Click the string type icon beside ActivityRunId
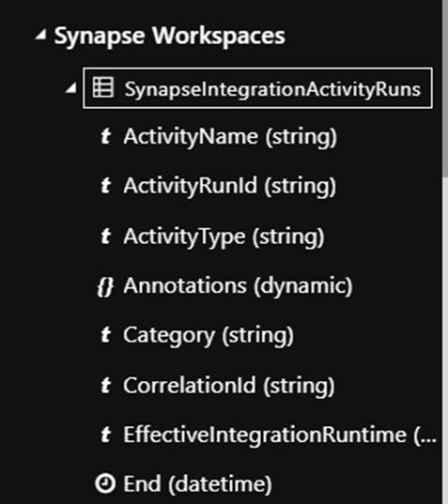The width and height of the screenshot is (448, 504). pyautogui.click(x=106, y=186)
